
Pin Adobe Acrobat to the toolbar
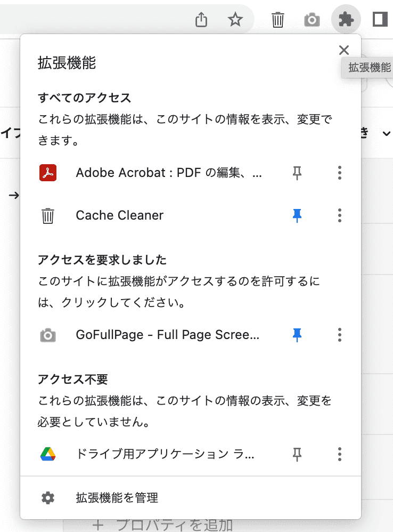tap(297, 173)
